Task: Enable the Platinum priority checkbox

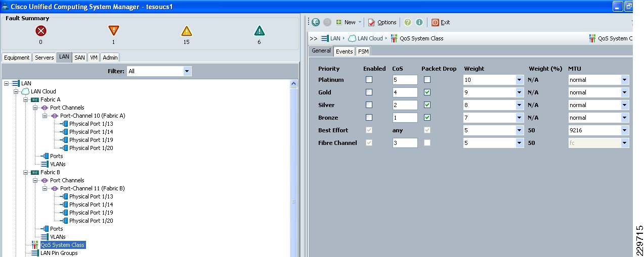Action: coord(369,80)
